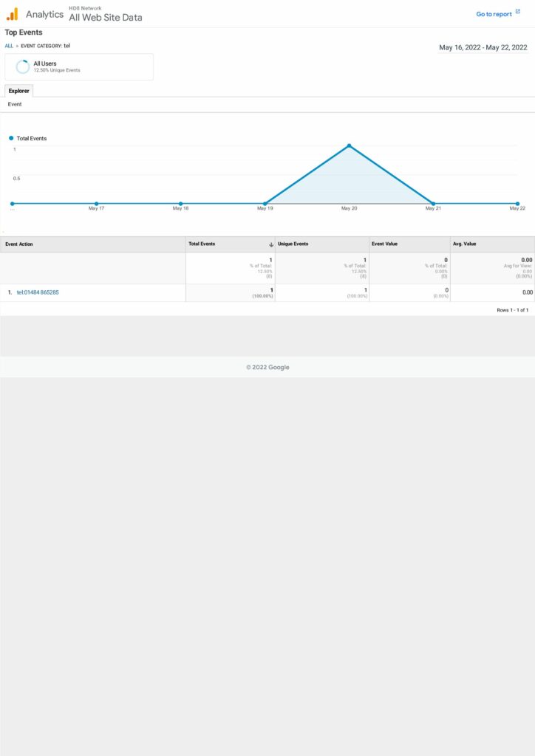535x756 pixels.
Task: Open the tel:01484 865285 event action
Action: pyautogui.click(x=38, y=292)
